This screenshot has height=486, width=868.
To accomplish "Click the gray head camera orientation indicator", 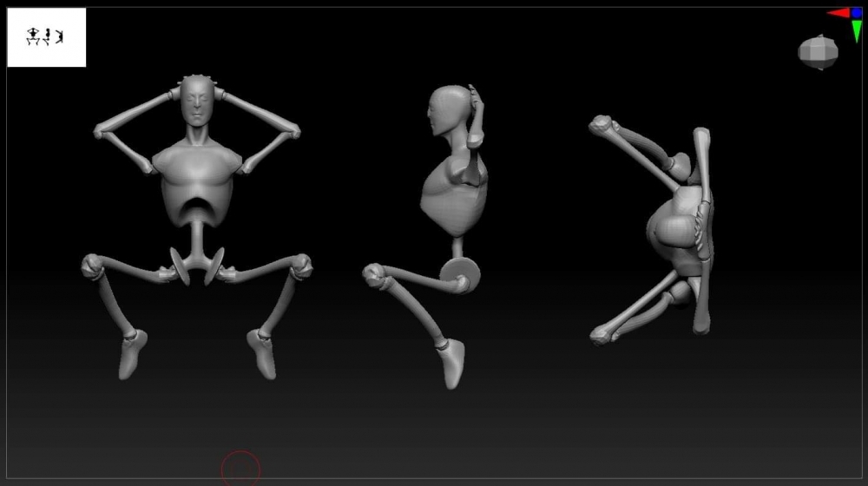I will pyautogui.click(x=818, y=51).
